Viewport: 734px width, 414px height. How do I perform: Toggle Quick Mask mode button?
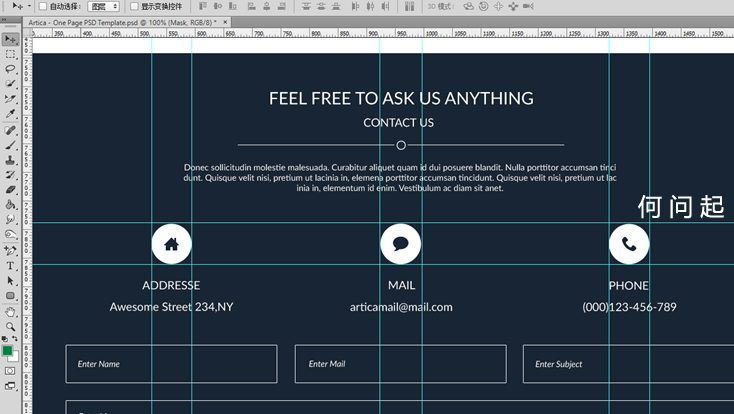(10, 369)
